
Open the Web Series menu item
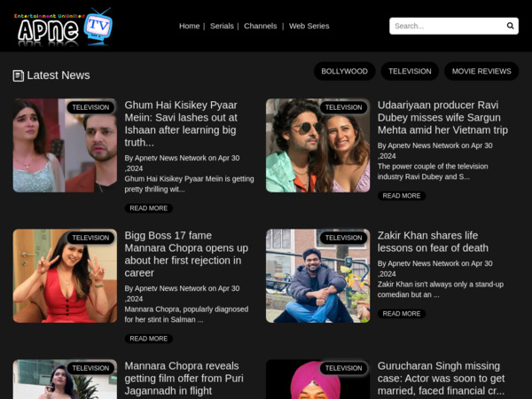[x=309, y=26]
